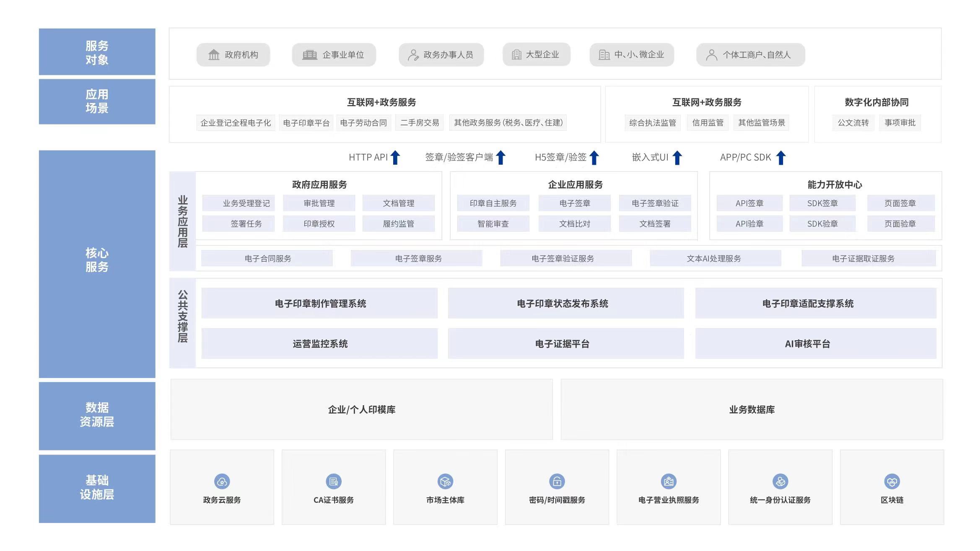980x551 pixels.
Task: Switch to the 数字化内部协同 section
Action: (x=877, y=101)
